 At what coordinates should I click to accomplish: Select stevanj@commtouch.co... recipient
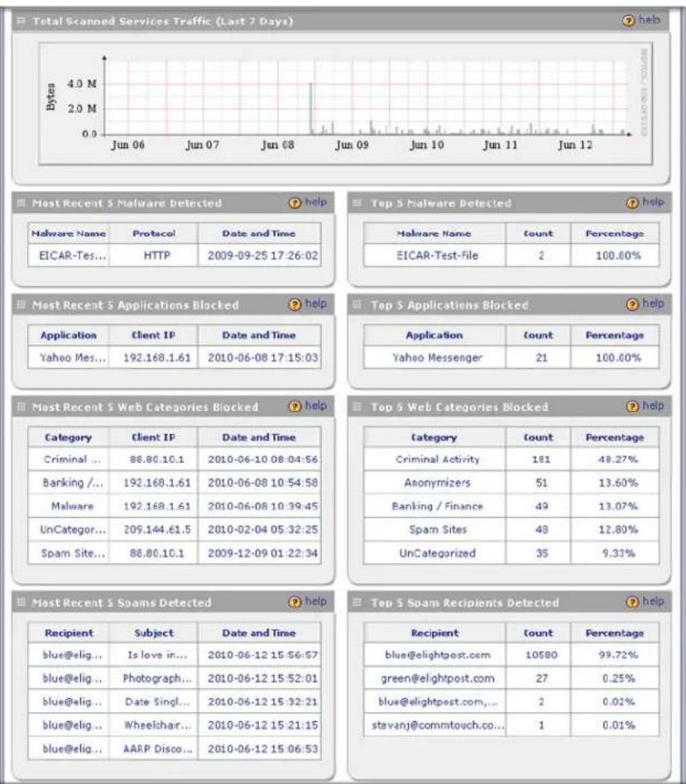pyautogui.click(x=437, y=725)
